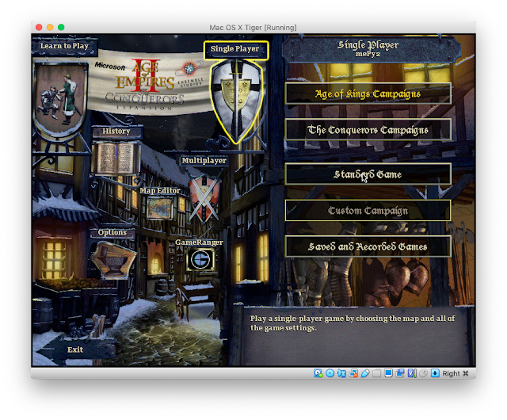Open the Options sign label
This screenshot has height=420, width=507.
click(x=112, y=233)
